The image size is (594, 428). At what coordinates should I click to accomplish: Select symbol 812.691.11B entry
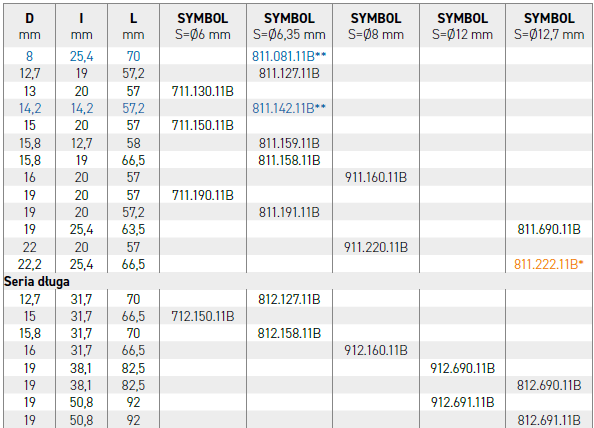pos(549,420)
